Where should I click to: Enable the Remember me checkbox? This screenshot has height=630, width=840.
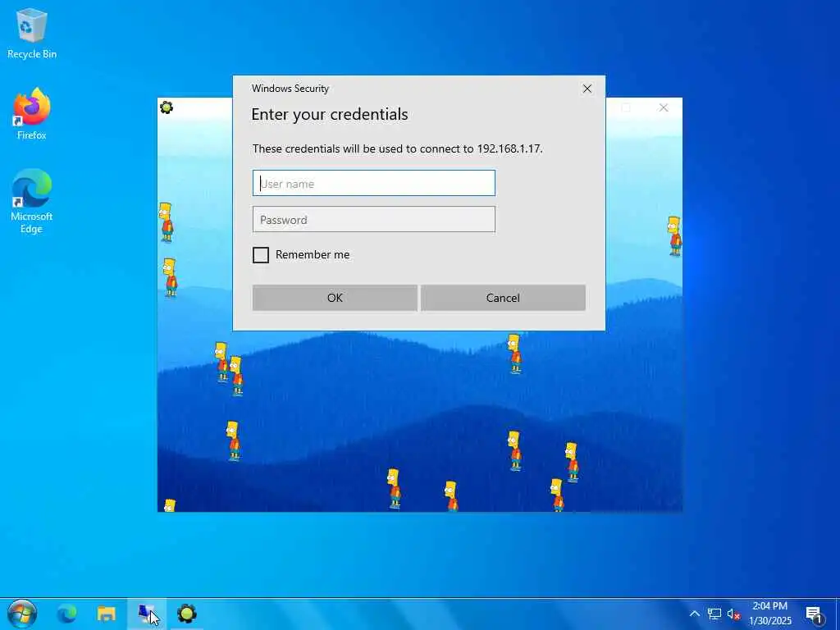tap(261, 255)
